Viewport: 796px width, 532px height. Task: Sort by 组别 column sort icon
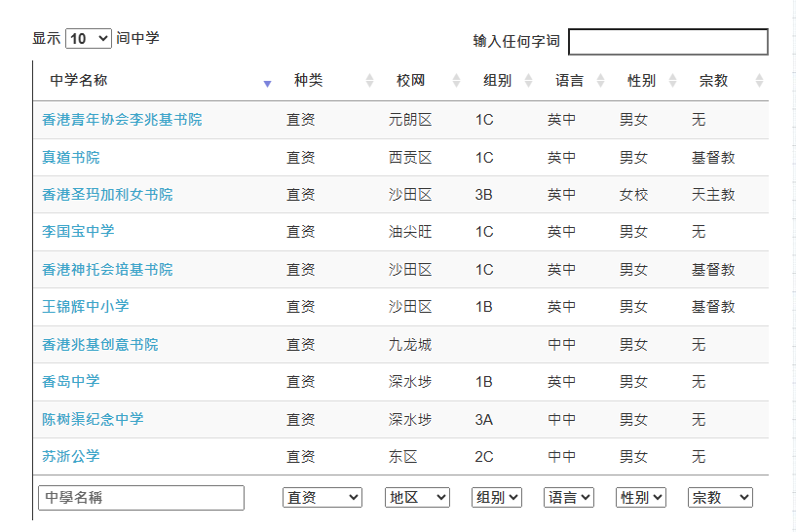coord(528,80)
